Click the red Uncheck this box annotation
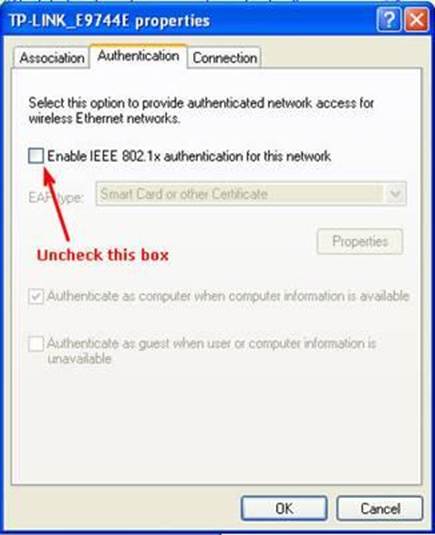Screen dimensions: 435x535 pyautogui.click(x=103, y=255)
